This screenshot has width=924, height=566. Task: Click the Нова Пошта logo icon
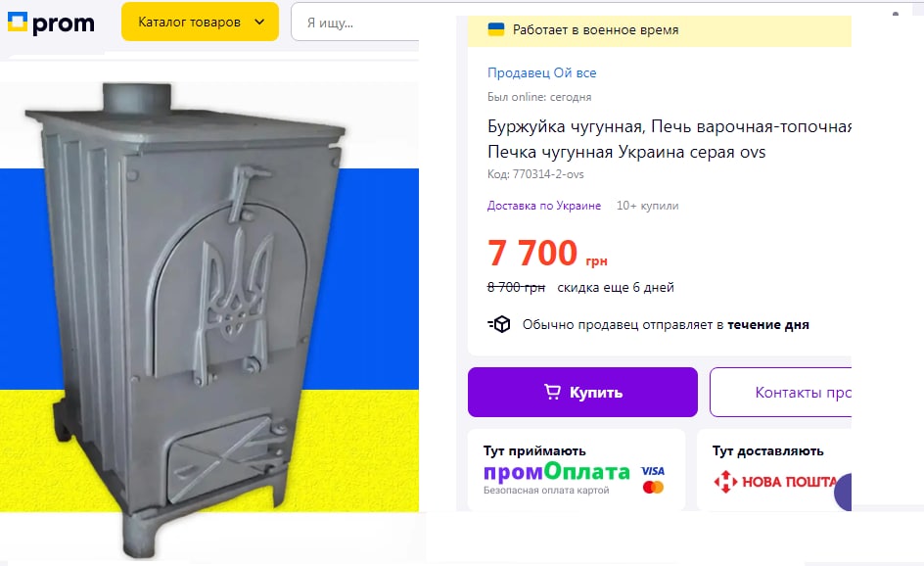coord(725,482)
